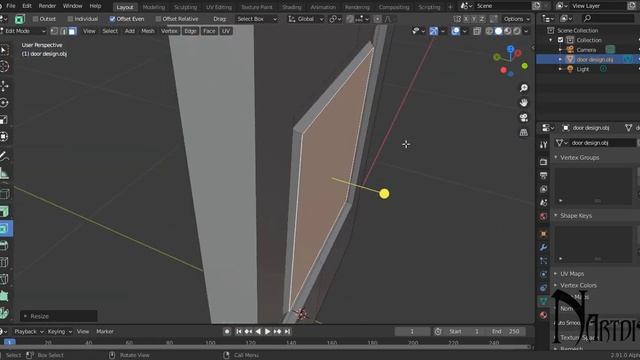The image size is (640, 360).
Task: Play the animation forward
Action: tap(267, 331)
